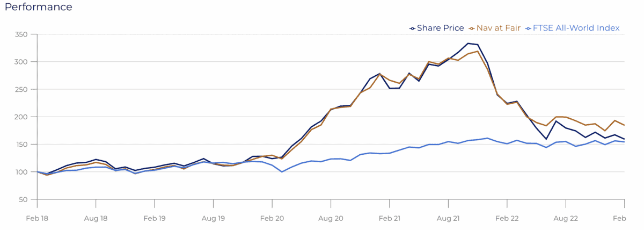Click the Aug 20 date tick label
644x230 pixels.
331,219
